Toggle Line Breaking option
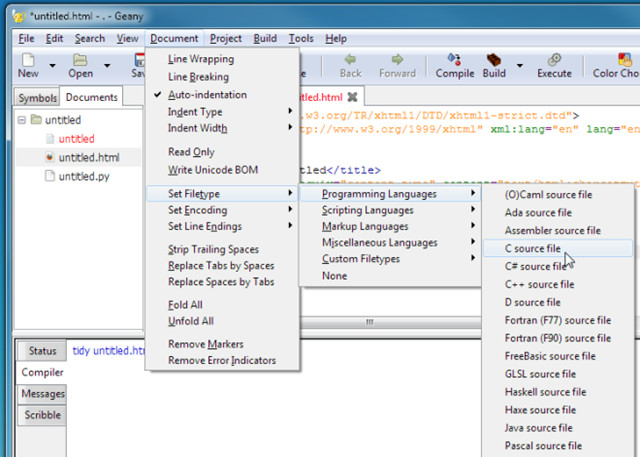The width and height of the screenshot is (640, 457). point(222,77)
